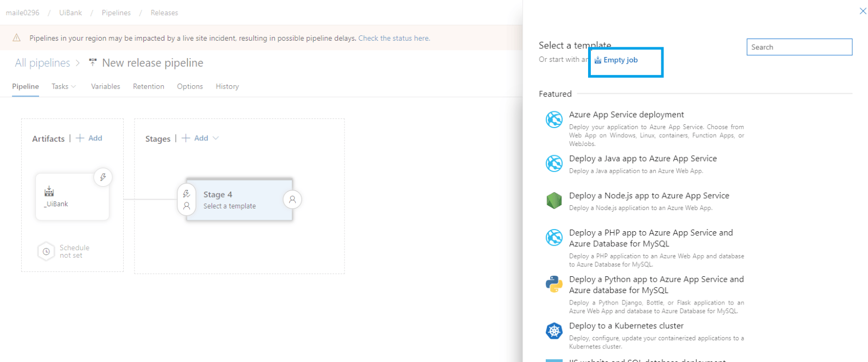Go to All pipelines
Image resolution: width=868 pixels, height=362 pixels.
click(42, 63)
